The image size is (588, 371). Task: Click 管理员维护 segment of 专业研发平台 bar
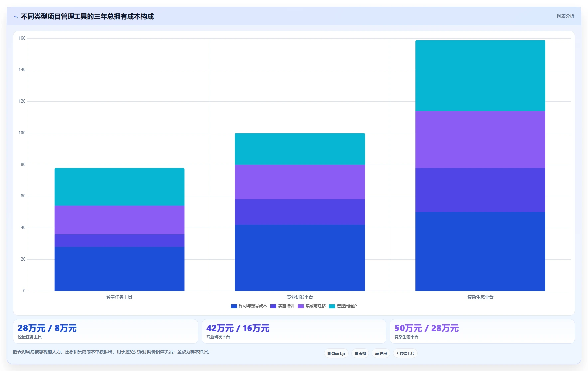300,149
